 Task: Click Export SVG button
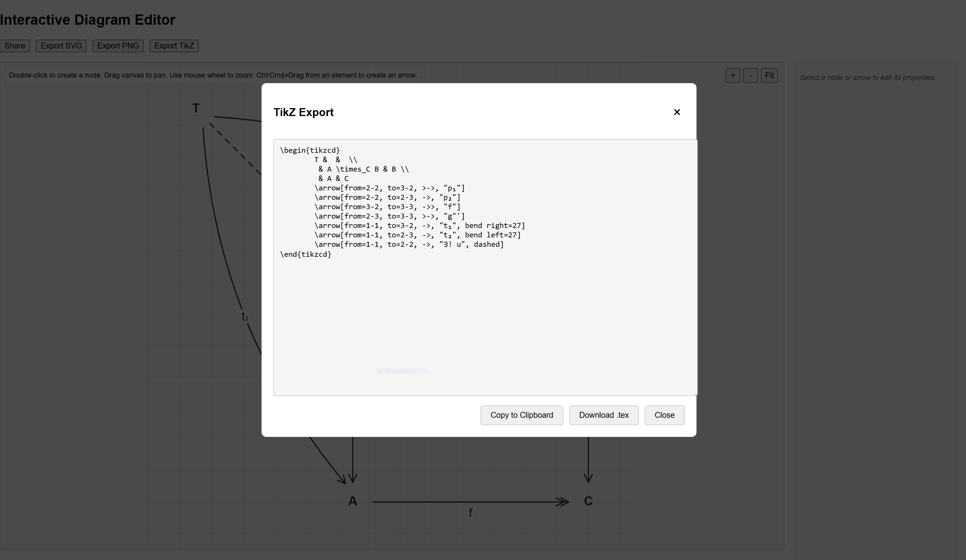point(61,46)
